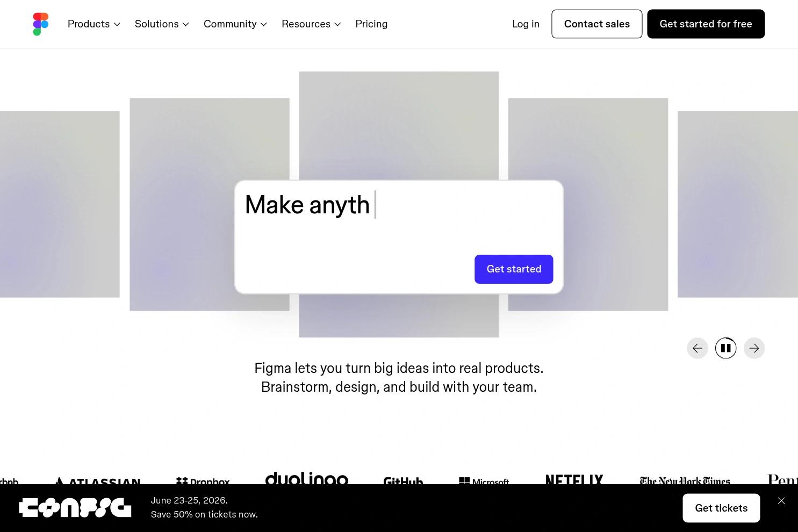
Task: Click the Config logo in banner
Action: point(75,508)
